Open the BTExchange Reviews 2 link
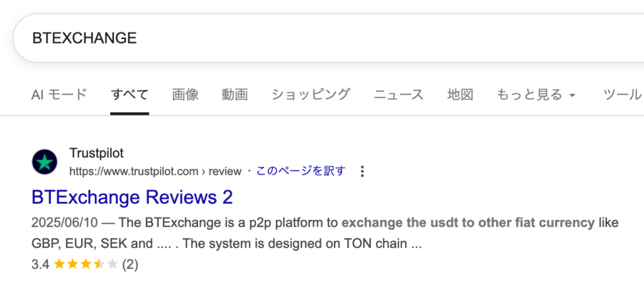The height and width of the screenshot is (296, 644). (x=132, y=197)
